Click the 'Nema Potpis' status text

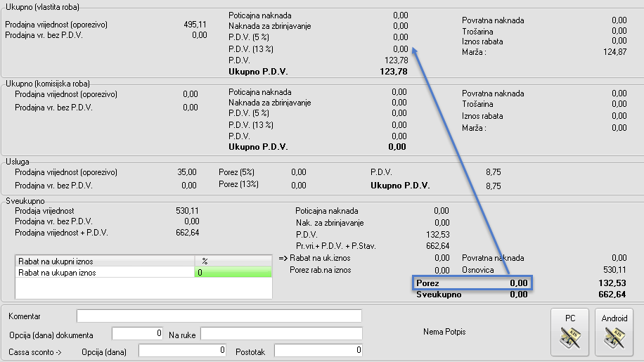pyautogui.click(x=444, y=332)
